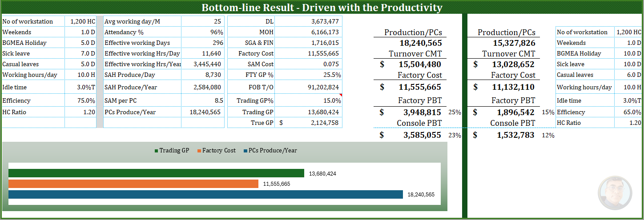Select the Factory PBT amount 1,896,542
The image size is (644, 220).
coord(515,112)
